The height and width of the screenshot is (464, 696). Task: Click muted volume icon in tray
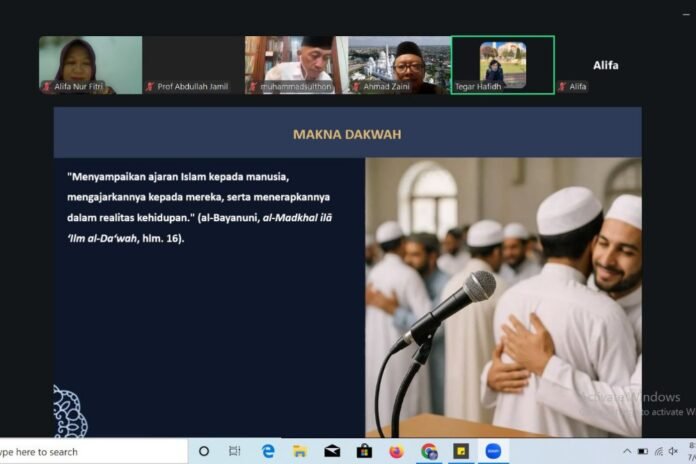[673, 451]
